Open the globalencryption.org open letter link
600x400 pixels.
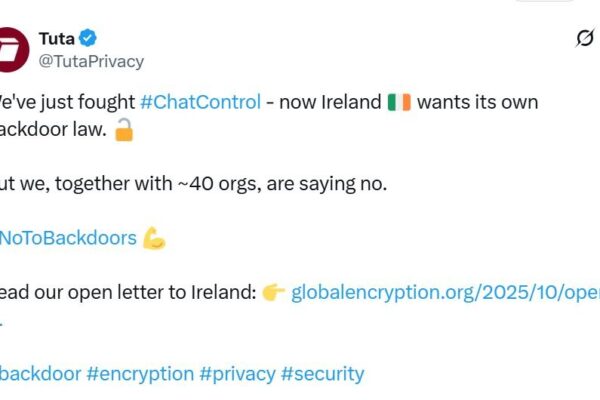pyautogui.click(x=445, y=292)
